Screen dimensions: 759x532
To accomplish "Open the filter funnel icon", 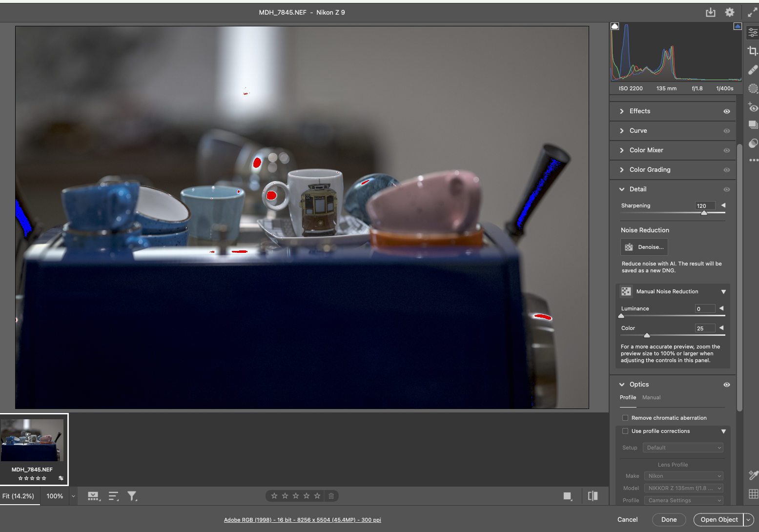I will 132,496.
